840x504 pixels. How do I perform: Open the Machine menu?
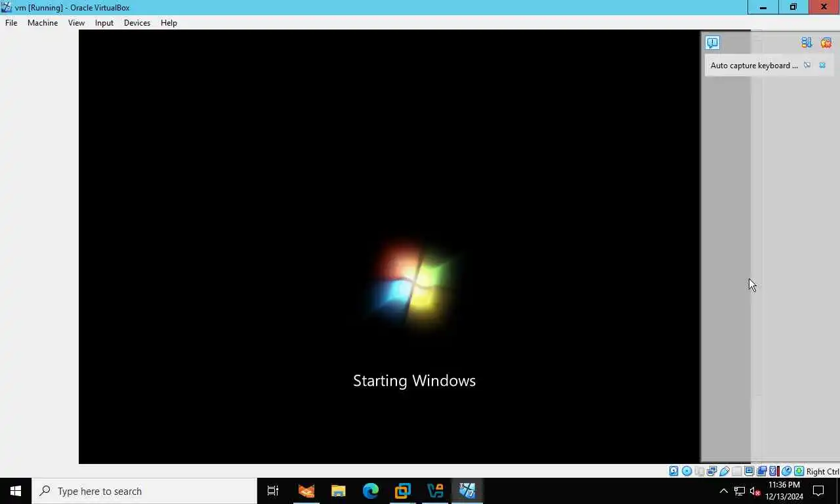click(43, 22)
